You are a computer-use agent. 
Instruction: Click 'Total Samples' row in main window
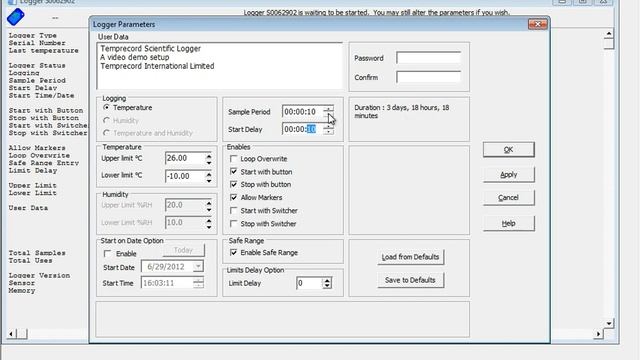coord(37,253)
